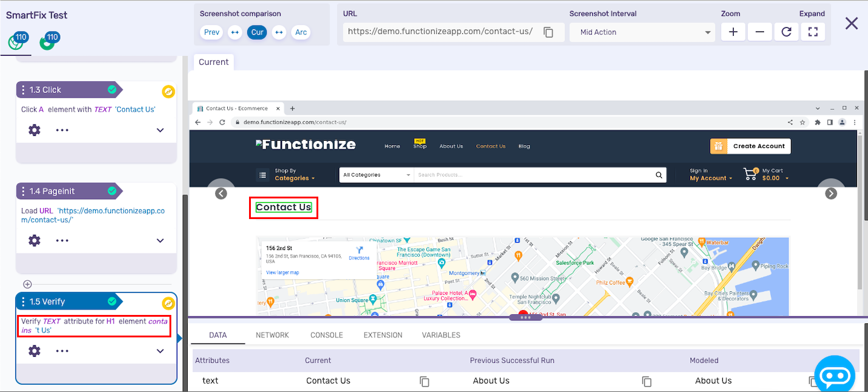The height and width of the screenshot is (392, 868).
Task: Click the panel resize handle above DATA tabs
Action: [526, 317]
